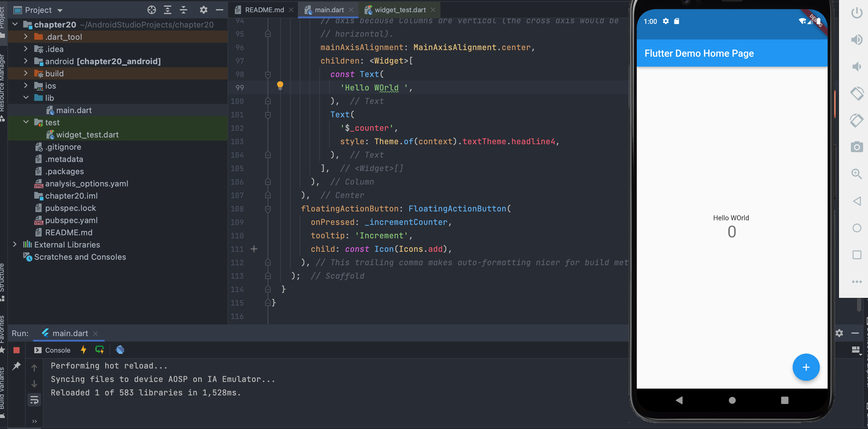Open Run panel settings gear
Screen dimensions: 868x429
[839, 333]
